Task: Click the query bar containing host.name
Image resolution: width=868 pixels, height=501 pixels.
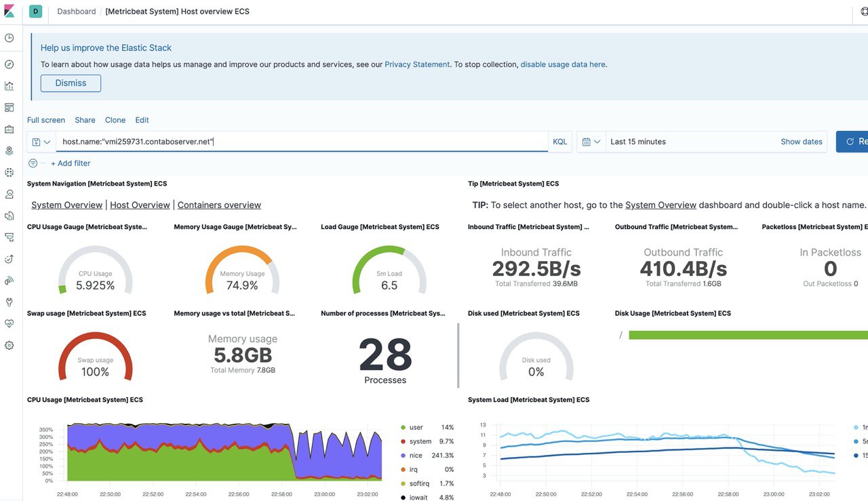Action: click(x=302, y=142)
